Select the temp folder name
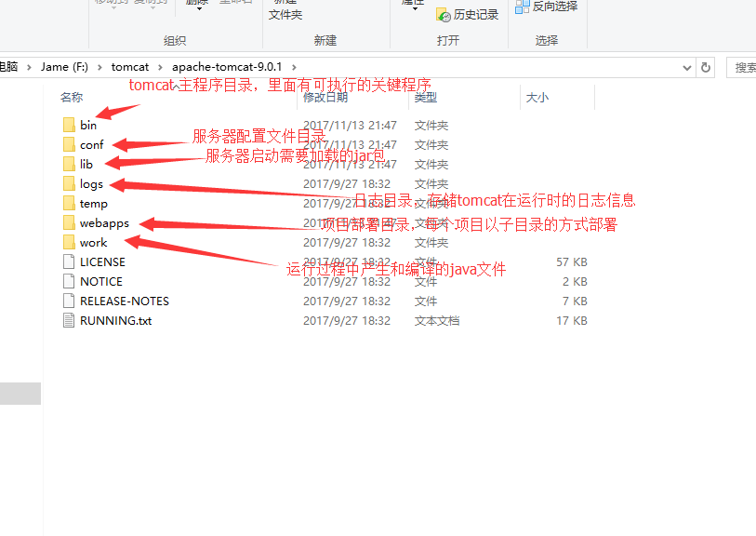Image resolution: width=756 pixels, height=536 pixels. click(94, 204)
